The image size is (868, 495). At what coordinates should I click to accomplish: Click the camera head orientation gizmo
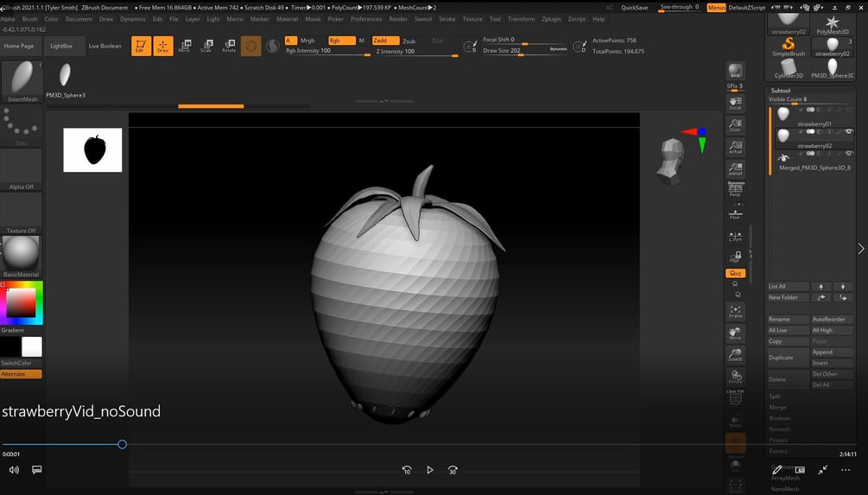click(x=671, y=162)
